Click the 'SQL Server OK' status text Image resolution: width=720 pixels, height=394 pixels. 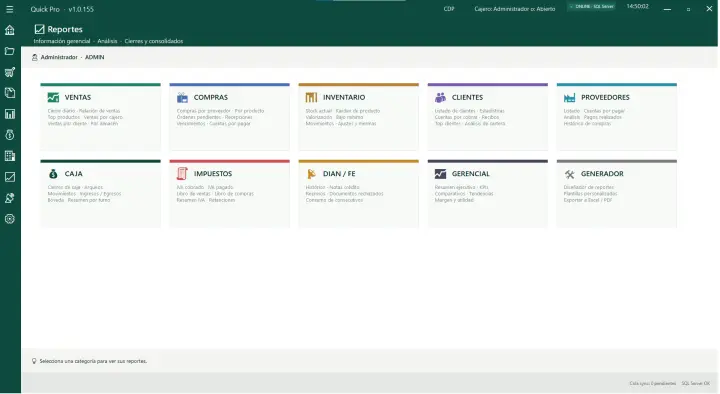coord(696,383)
